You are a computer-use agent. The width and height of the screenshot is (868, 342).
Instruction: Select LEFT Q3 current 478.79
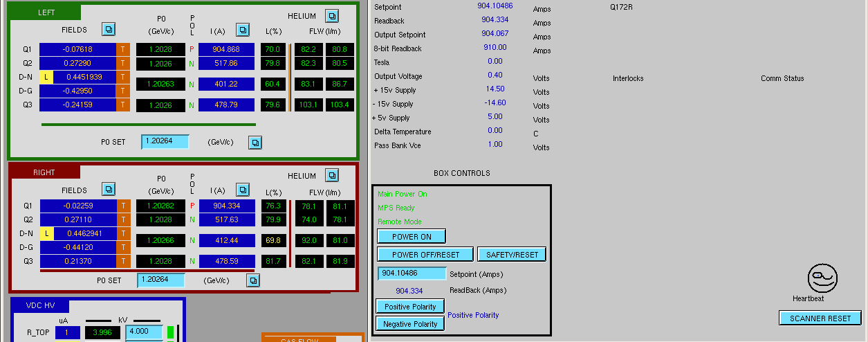tap(226, 105)
